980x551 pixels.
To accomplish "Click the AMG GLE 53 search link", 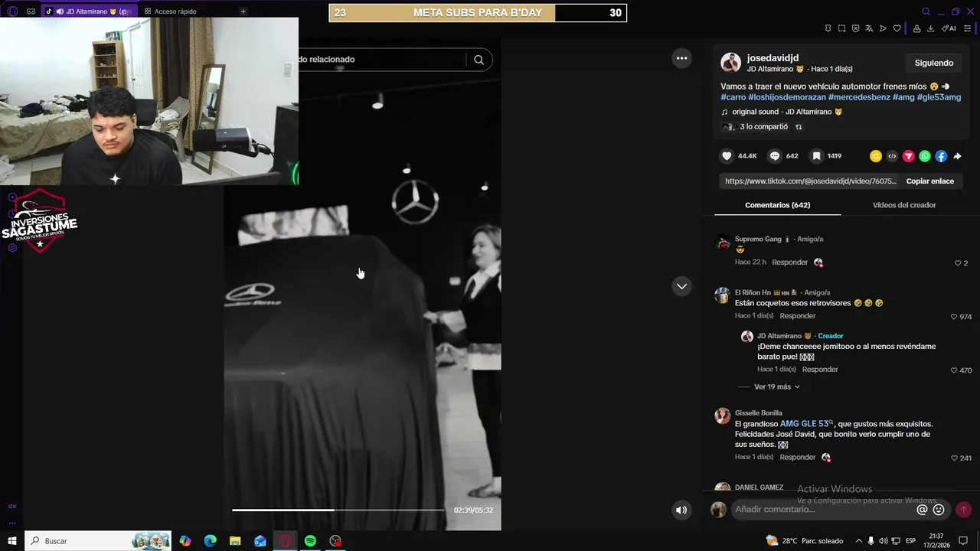I will click(807, 424).
